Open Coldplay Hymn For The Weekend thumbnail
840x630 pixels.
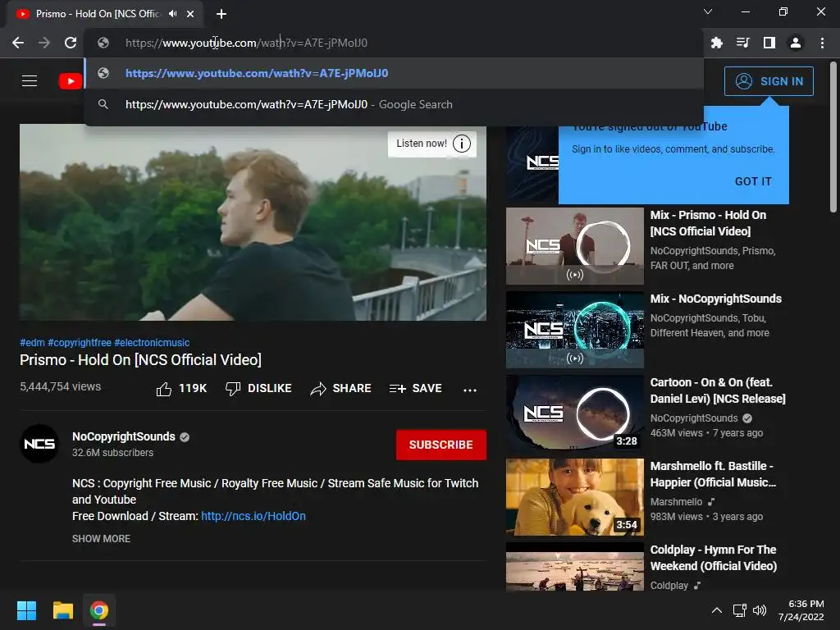575,566
